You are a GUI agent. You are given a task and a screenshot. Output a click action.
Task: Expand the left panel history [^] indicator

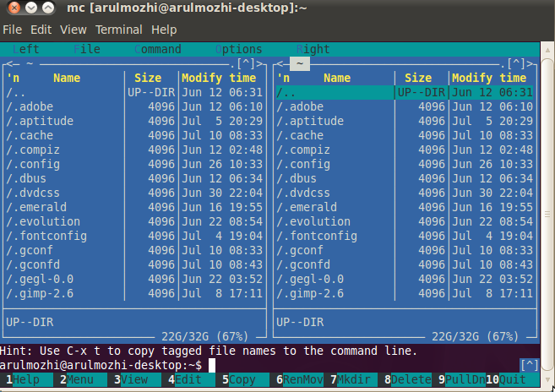pyautogui.click(x=246, y=63)
